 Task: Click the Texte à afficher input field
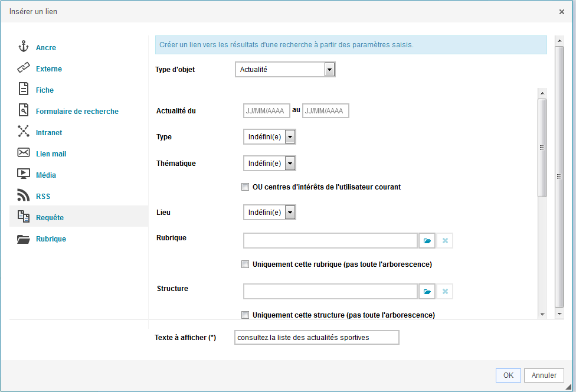point(317,337)
